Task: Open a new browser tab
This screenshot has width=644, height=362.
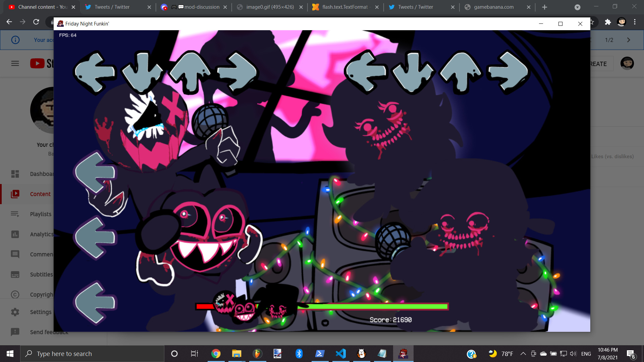Action: pyautogui.click(x=545, y=7)
